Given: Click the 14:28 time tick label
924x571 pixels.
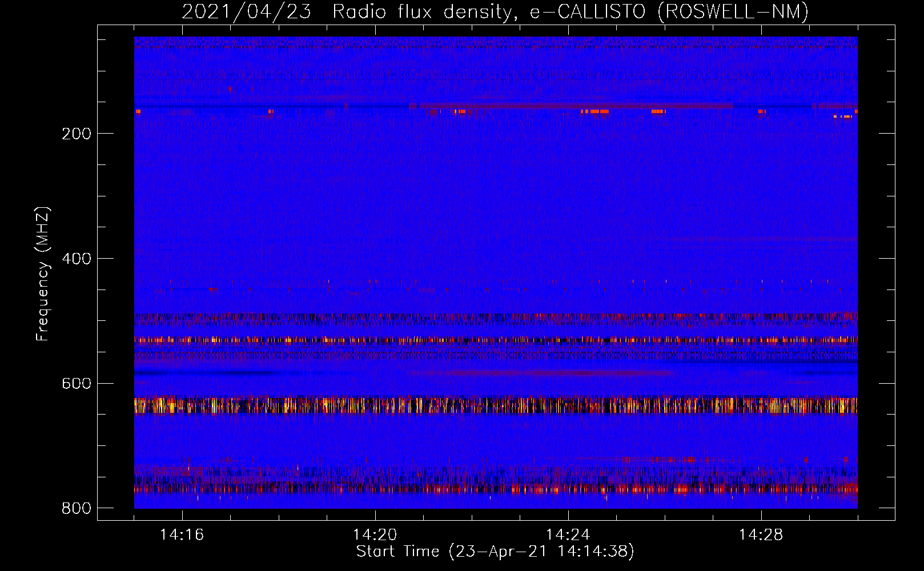Looking at the screenshot, I should 761,534.
